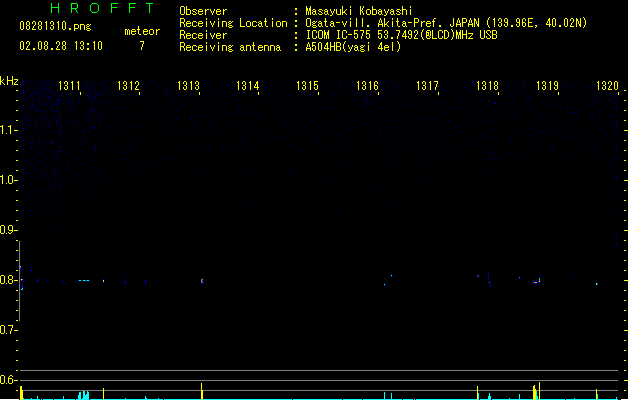Click the 0.6 frequency axis label
The width and height of the screenshot is (629, 400).
(8, 380)
